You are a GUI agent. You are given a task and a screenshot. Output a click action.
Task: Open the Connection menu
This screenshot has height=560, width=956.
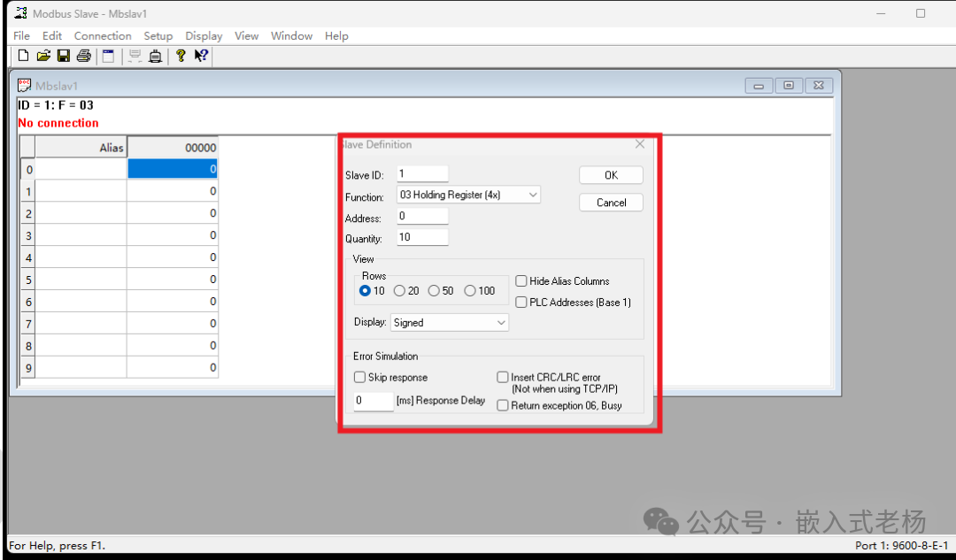pos(103,36)
